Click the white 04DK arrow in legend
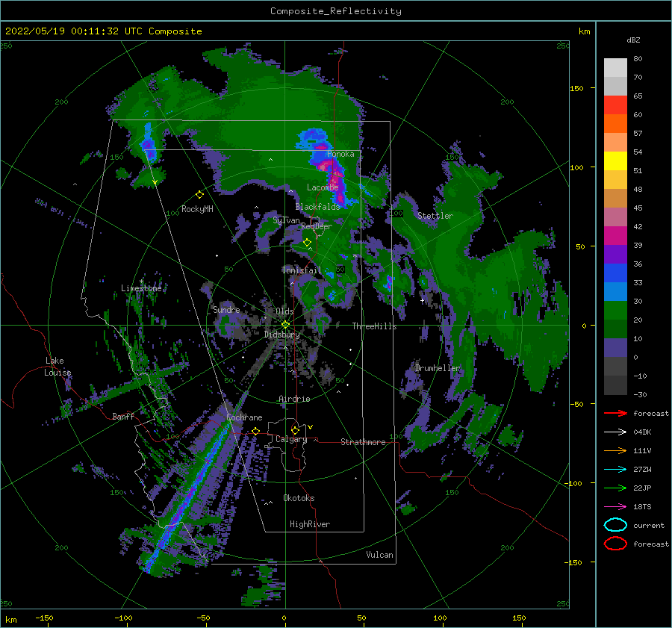Image resolution: width=672 pixels, height=628 pixels. pos(615,432)
